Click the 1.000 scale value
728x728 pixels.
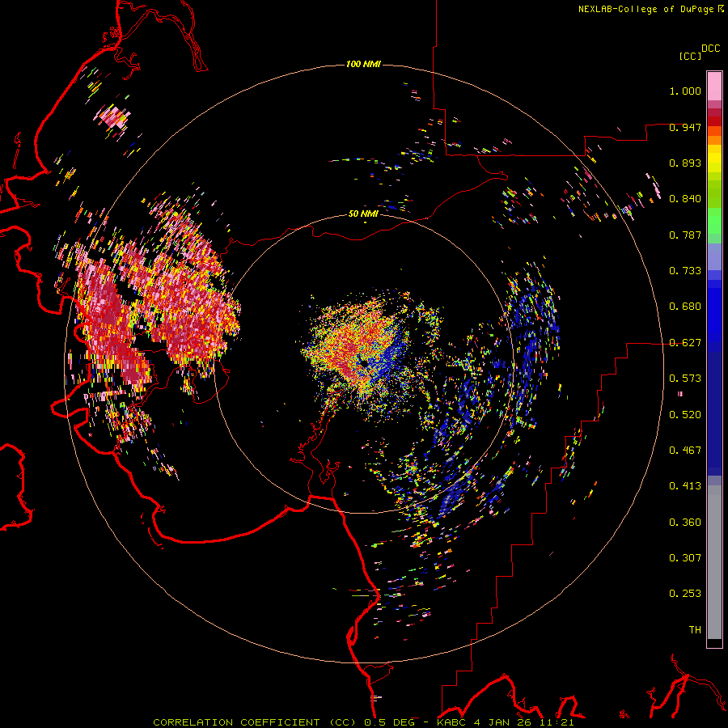pyautogui.click(x=685, y=91)
